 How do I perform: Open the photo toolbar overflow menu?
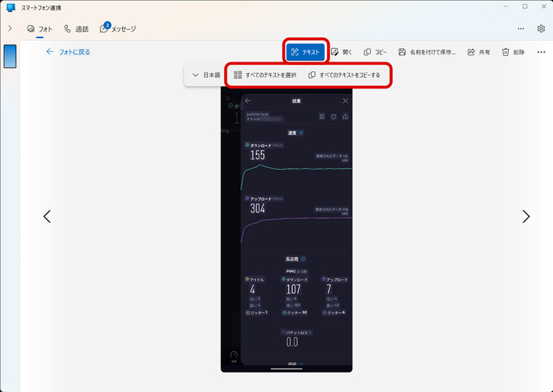click(x=541, y=53)
